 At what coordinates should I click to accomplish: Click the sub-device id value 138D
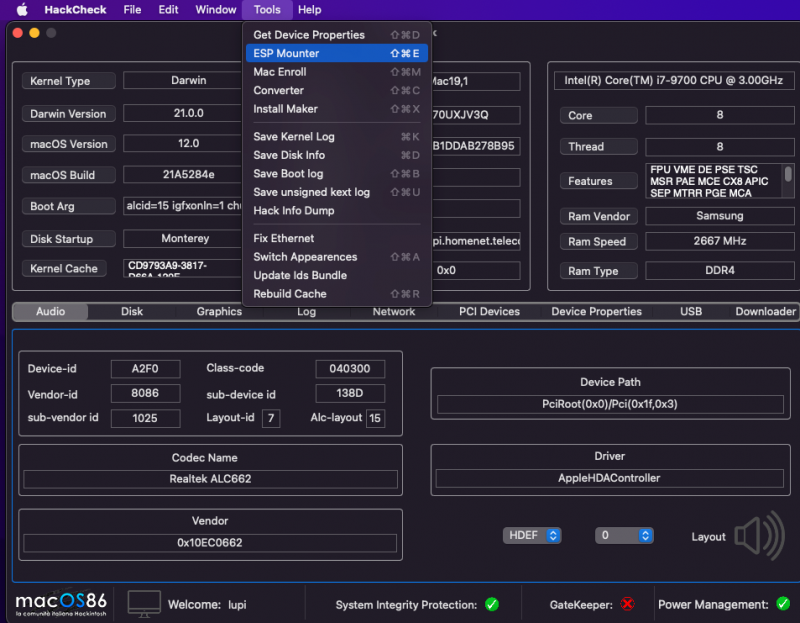pos(350,393)
